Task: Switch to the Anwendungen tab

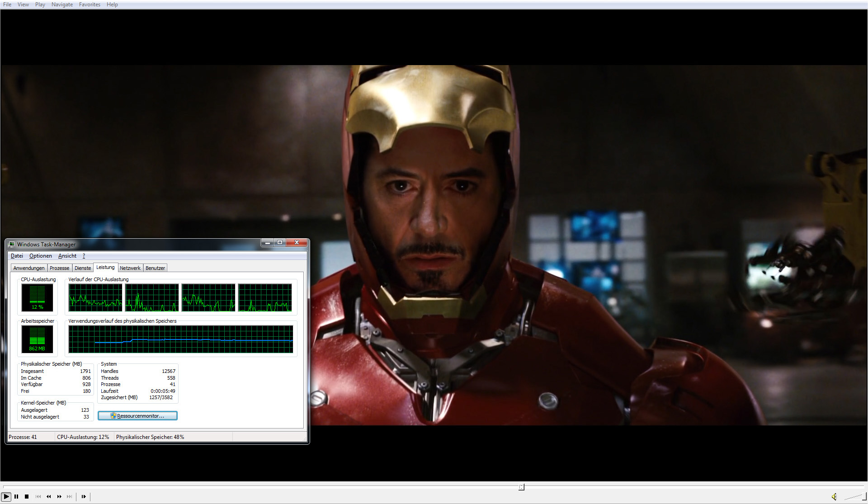Action: click(29, 268)
